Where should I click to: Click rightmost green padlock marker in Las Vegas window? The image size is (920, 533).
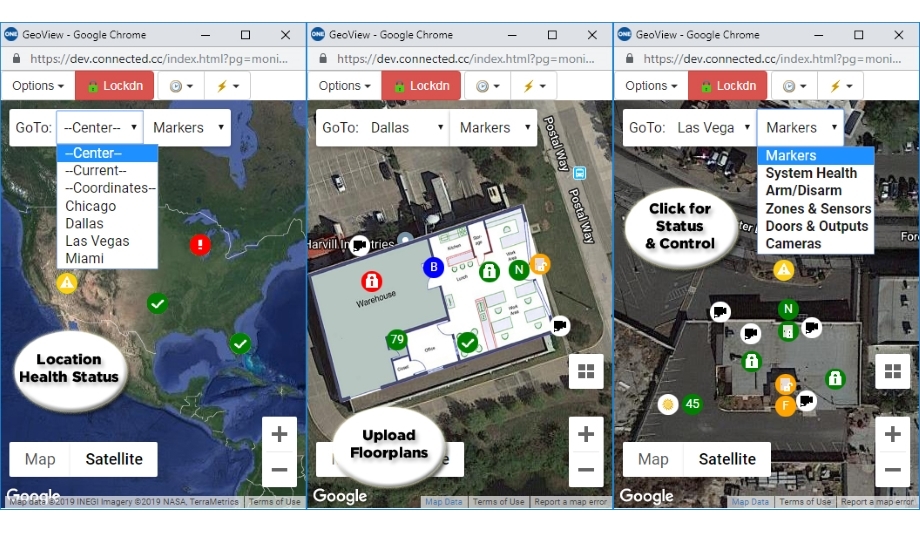[x=835, y=379]
